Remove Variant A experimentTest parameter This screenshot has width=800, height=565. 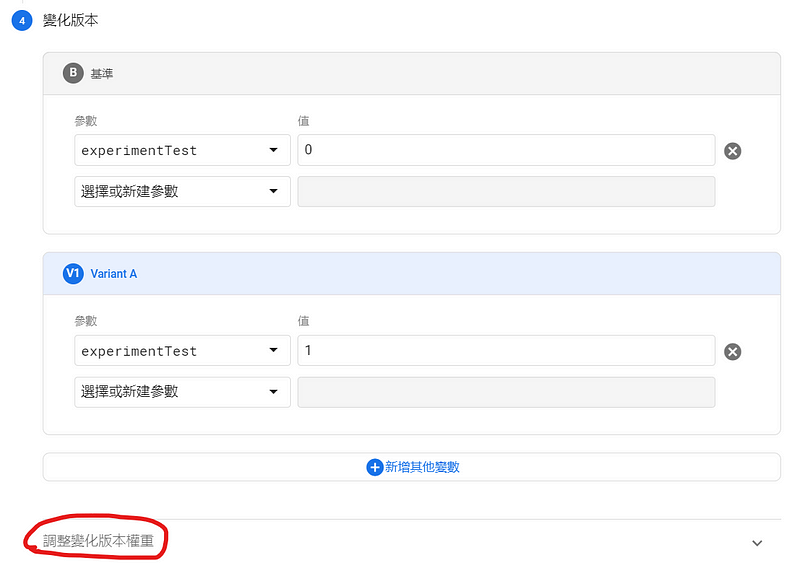(x=732, y=351)
